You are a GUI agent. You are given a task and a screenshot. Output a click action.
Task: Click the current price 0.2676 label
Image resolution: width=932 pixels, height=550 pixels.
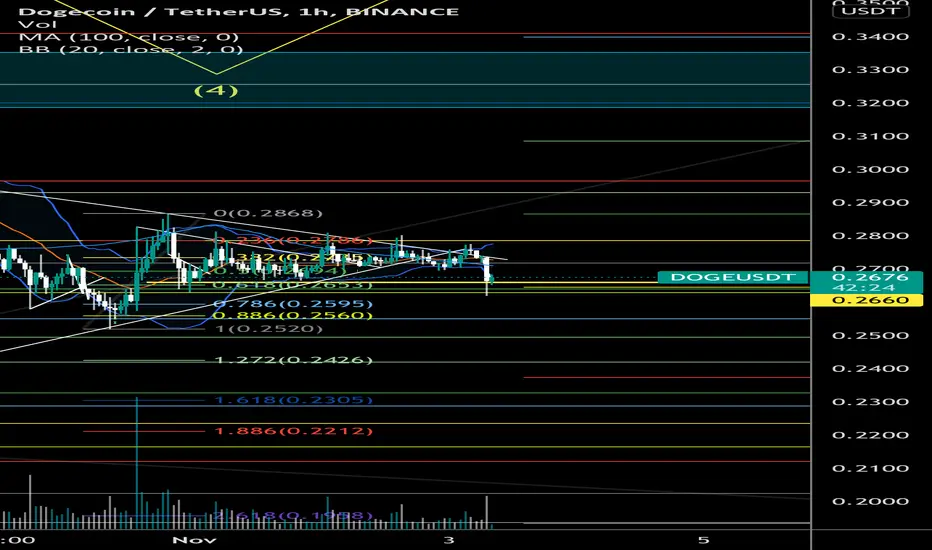pos(870,277)
